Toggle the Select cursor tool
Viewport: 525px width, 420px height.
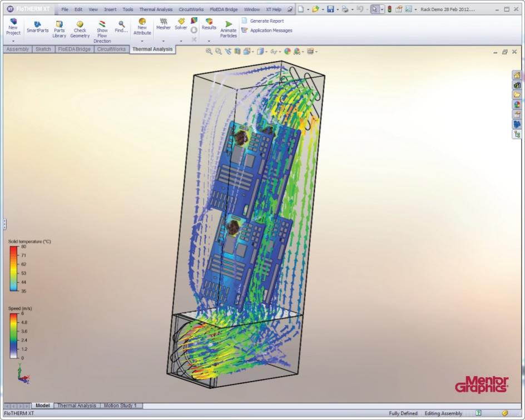(375, 9)
